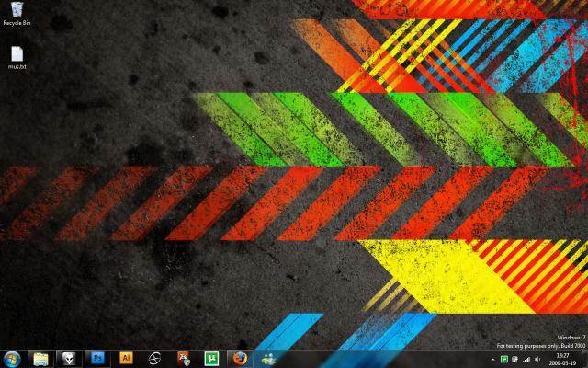Open uTorrent from the taskbar

point(211,359)
